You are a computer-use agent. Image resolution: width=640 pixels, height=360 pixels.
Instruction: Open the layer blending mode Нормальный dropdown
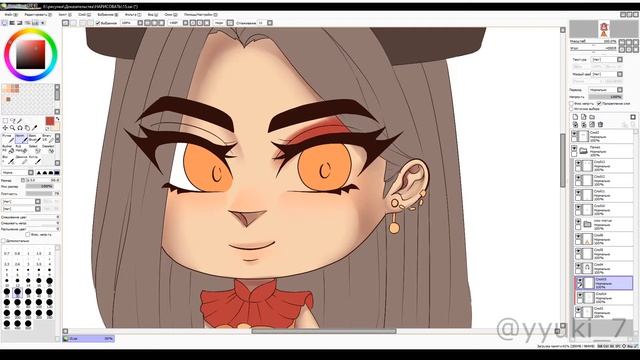point(620,89)
